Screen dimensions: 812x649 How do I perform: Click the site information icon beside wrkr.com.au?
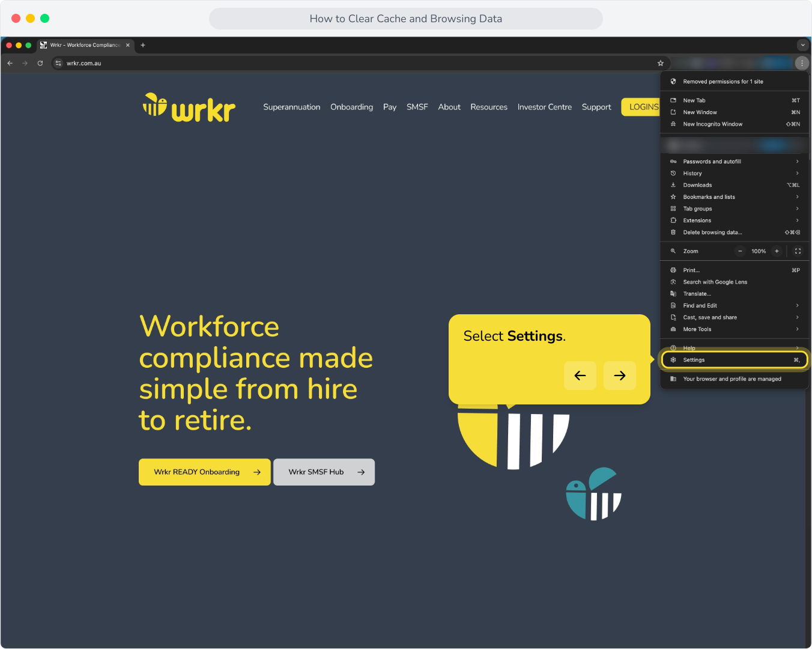(x=58, y=63)
